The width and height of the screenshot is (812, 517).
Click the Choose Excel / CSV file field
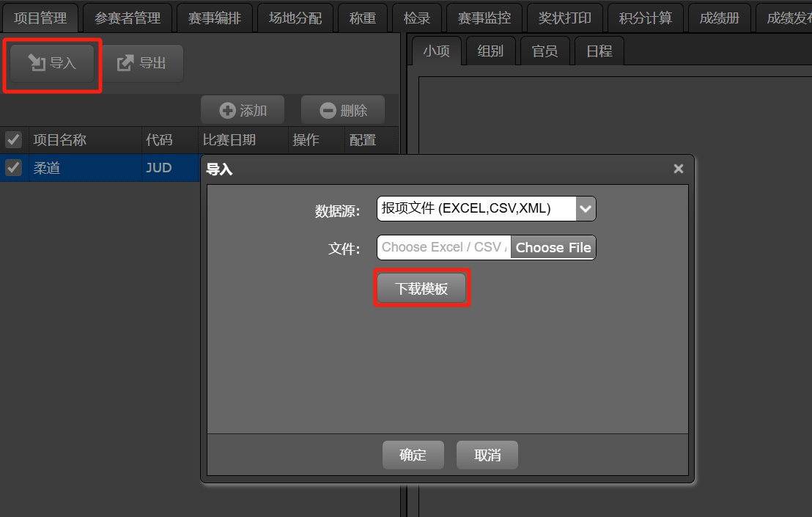coord(444,248)
